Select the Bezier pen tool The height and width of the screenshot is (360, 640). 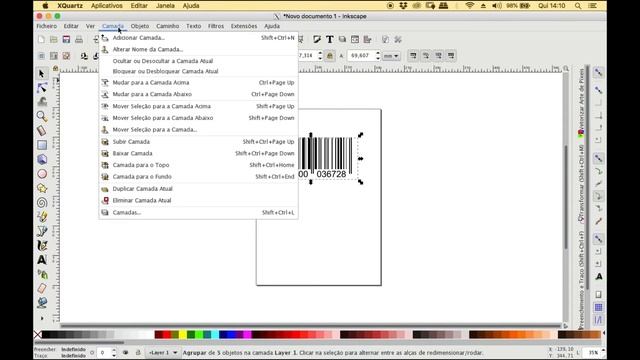coord(42,231)
